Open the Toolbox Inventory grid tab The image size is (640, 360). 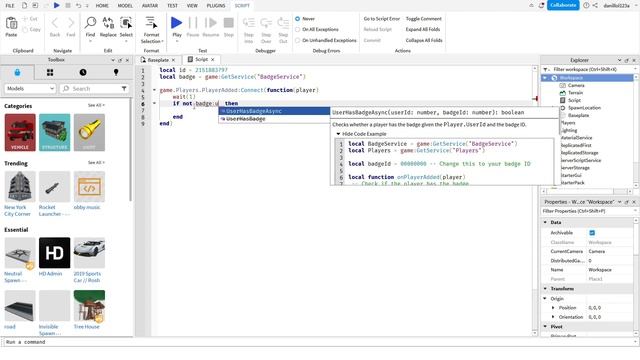pos(50,72)
